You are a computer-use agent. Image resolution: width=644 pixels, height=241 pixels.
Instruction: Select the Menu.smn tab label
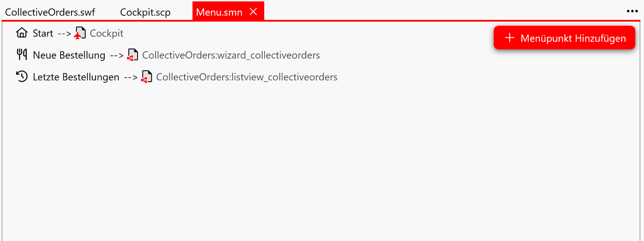(219, 12)
